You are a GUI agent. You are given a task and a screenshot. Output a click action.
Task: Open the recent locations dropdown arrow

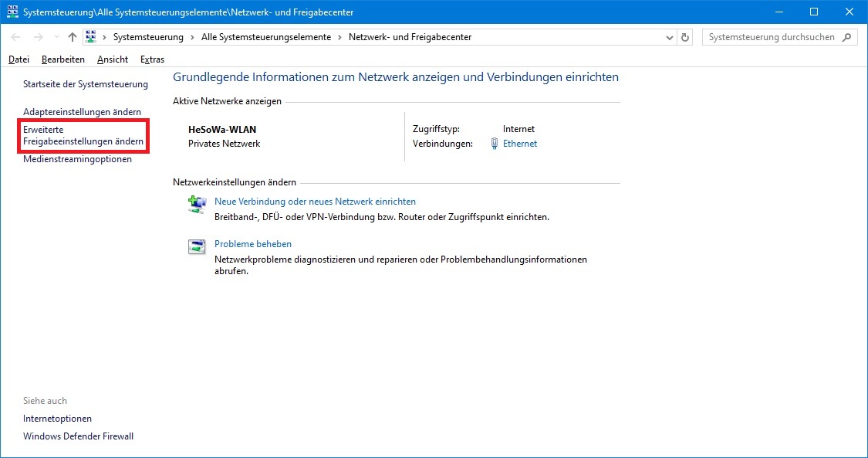pyautogui.click(x=56, y=37)
